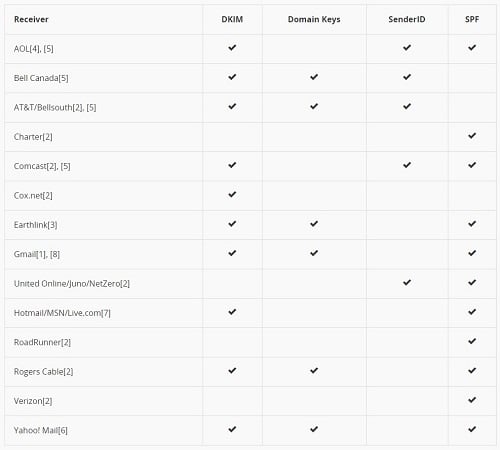Click the DKIM checkmark for Hotmail/MSN/Live.com

(232, 312)
